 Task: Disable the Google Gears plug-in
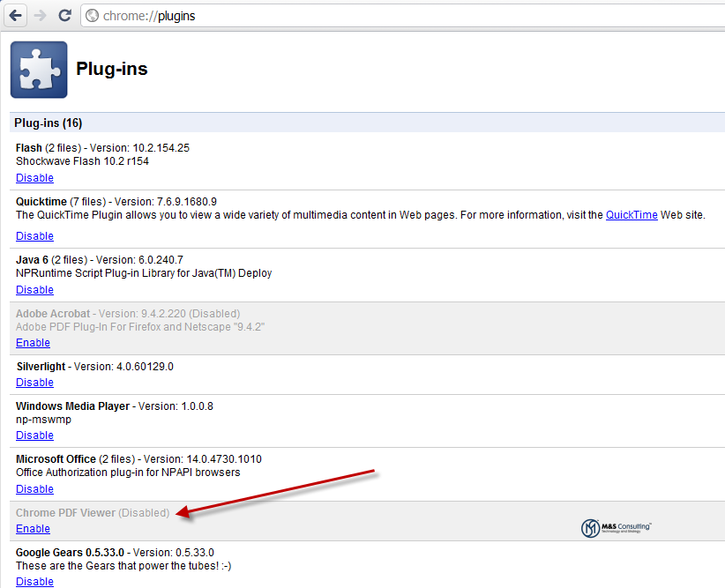[34, 582]
